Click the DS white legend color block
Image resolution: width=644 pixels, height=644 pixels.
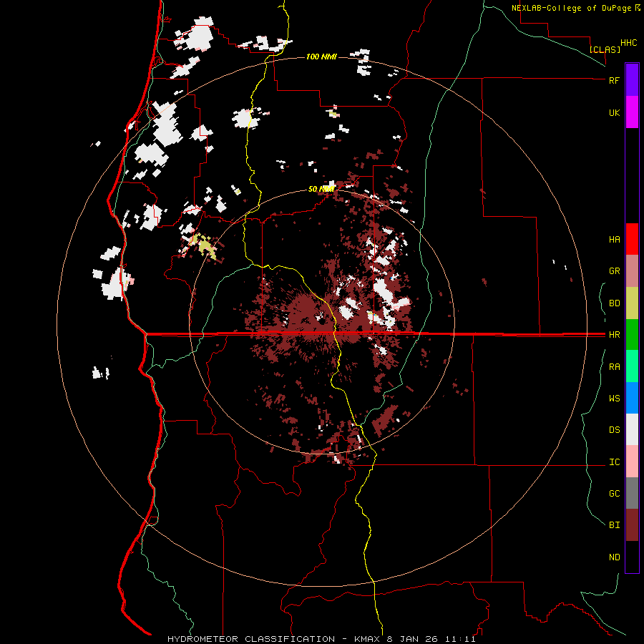632,429
